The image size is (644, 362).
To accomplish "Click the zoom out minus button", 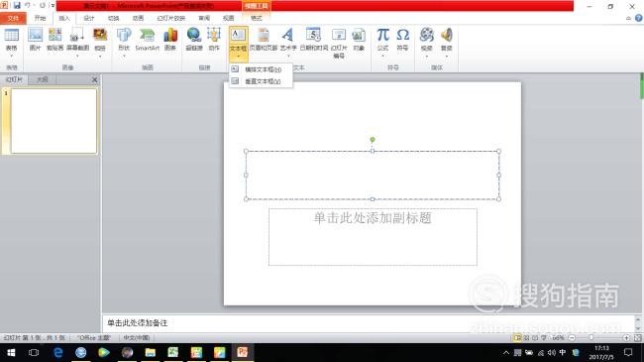I will coord(572,338).
